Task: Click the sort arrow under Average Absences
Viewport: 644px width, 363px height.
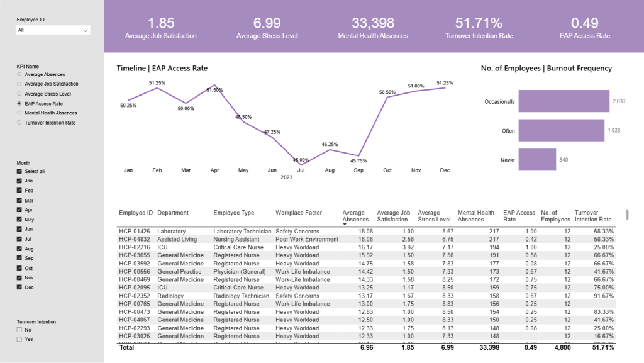Action: [x=345, y=224]
